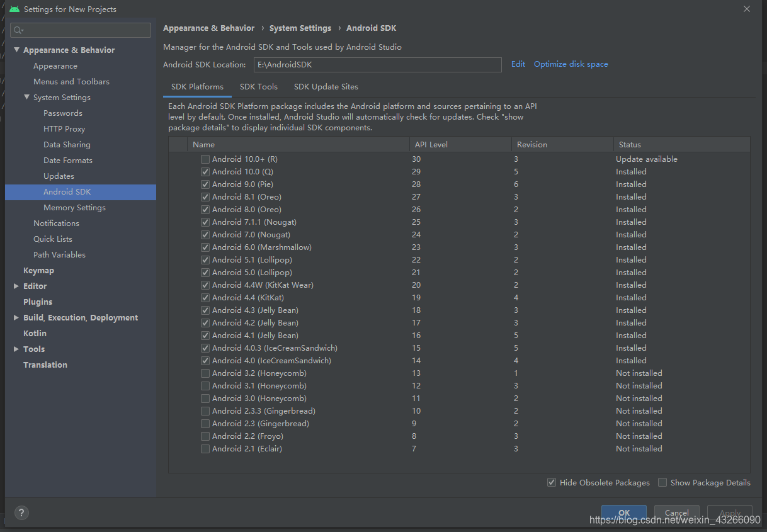Collapse the Appearance & Behavior section arrow
Image resolution: width=767 pixels, height=532 pixels.
pyautogui.click(x=16, y=50)
